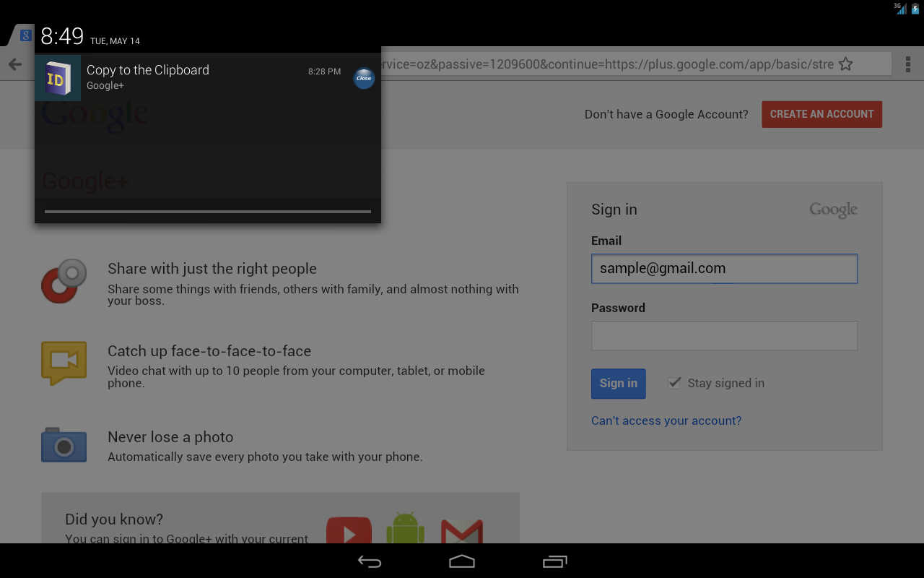924x578 pixels.
Task: Click the blue Sign in button
Action: tap(619, 384)
